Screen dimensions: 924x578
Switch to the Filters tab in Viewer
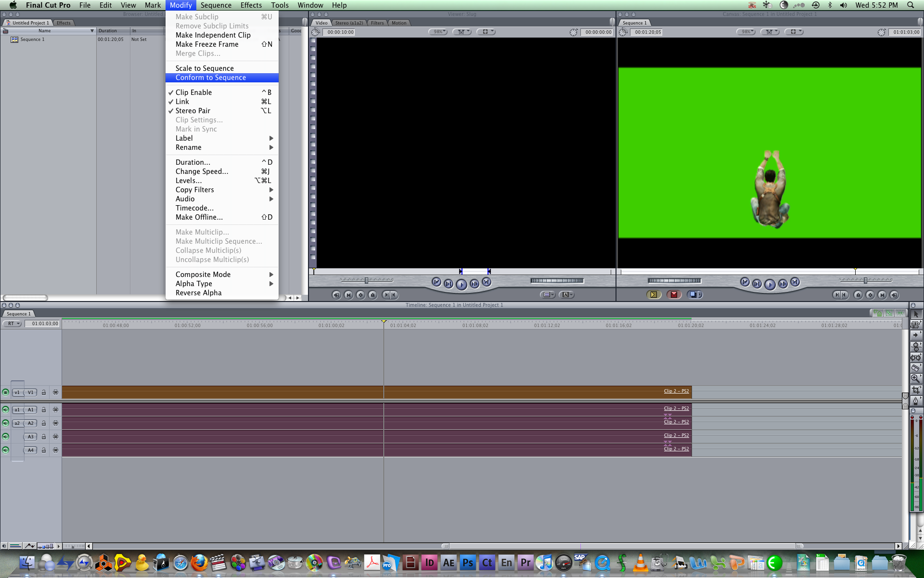(x=377, y=23)
